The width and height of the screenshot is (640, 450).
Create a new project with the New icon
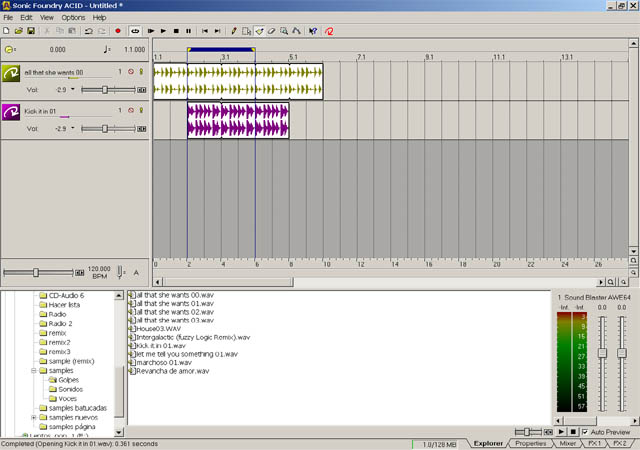(6, 31)
